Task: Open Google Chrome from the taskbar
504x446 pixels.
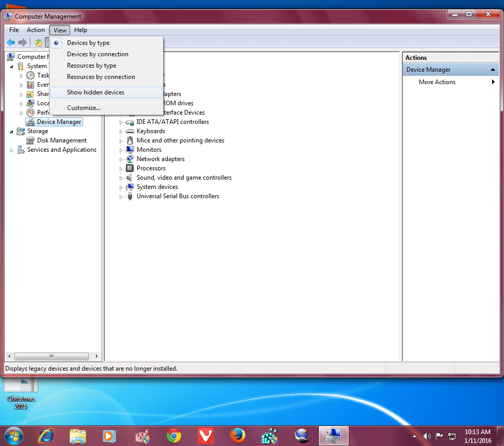Action: [174, 436]
